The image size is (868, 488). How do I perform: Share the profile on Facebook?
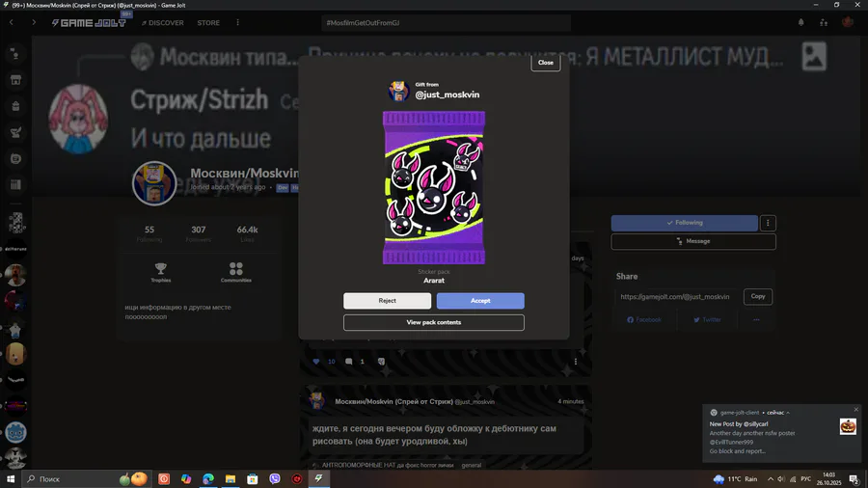click(x=644, y=319)
